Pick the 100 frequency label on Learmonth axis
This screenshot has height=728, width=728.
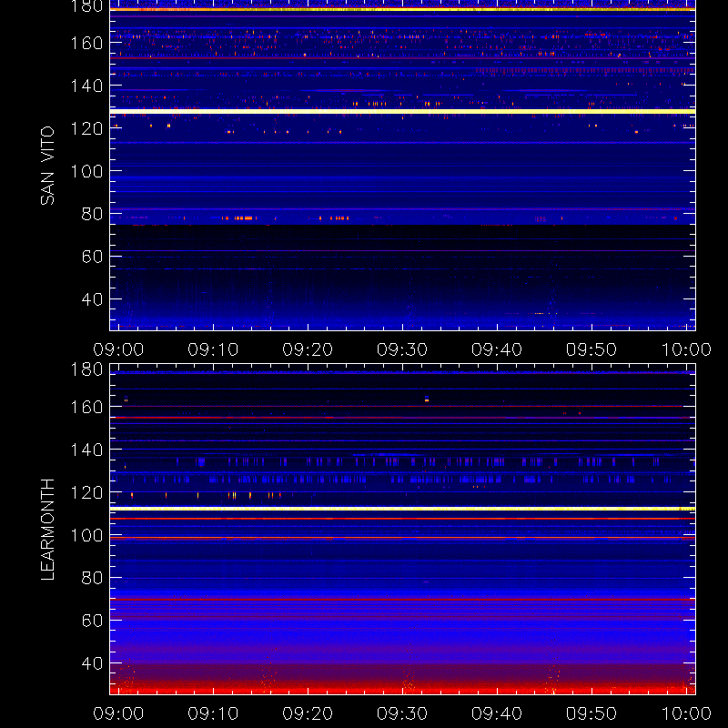pos(86,535)
